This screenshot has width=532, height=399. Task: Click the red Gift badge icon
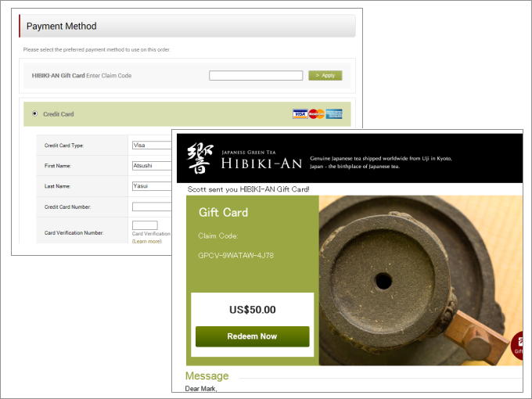coord(517,345)
